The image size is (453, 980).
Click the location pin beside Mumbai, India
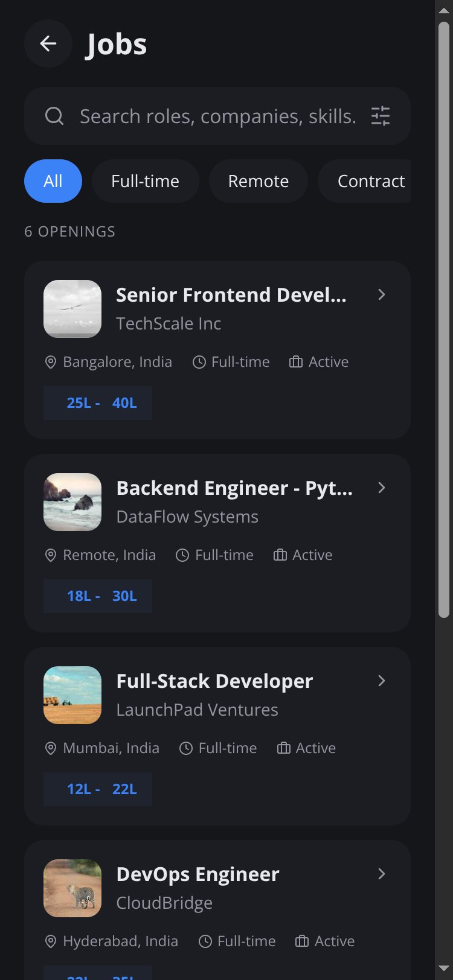pyautogui.click(x=51, y=748)
